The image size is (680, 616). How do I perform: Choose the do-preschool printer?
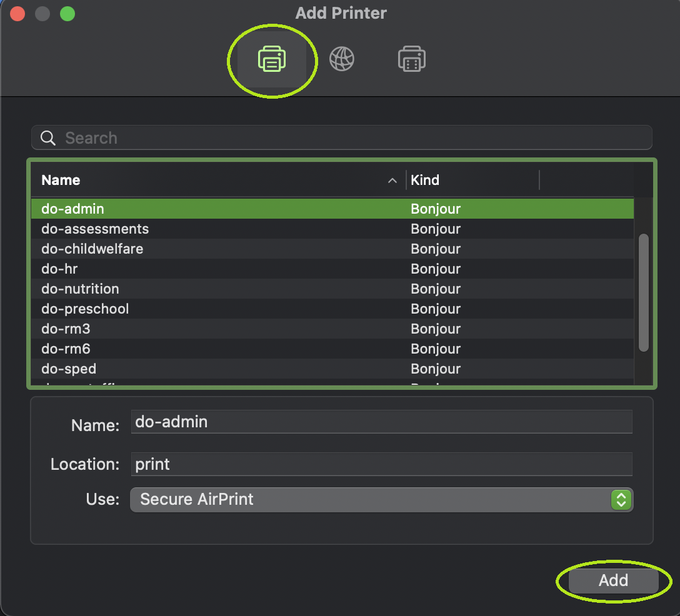coord(332,308)
